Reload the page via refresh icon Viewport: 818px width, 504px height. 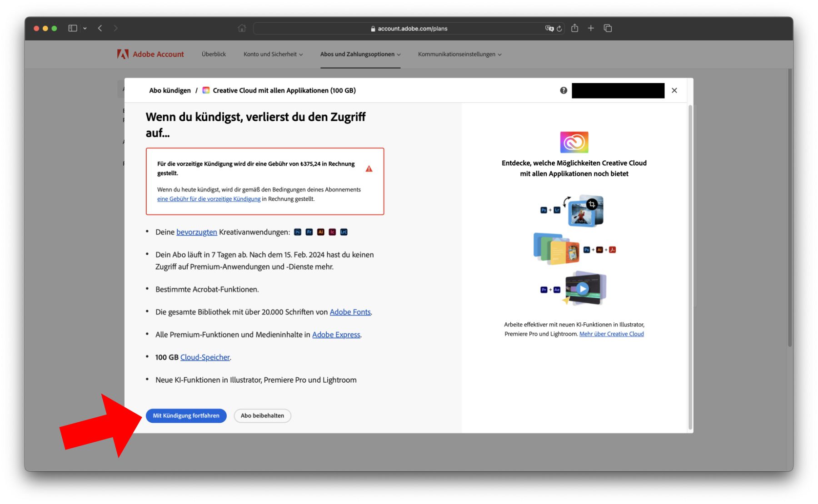559,29
